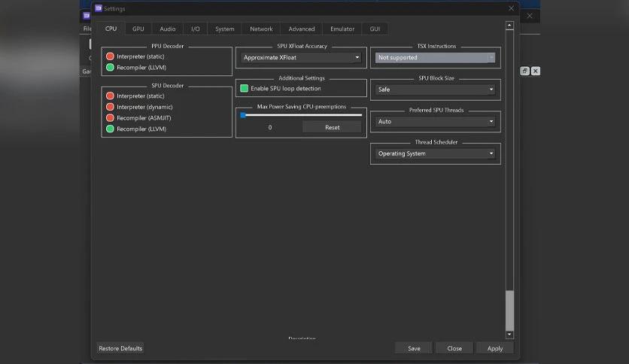Viewport: 629px width, 364px height.
Task: Open the Audio tab
Action: (167, 29)
